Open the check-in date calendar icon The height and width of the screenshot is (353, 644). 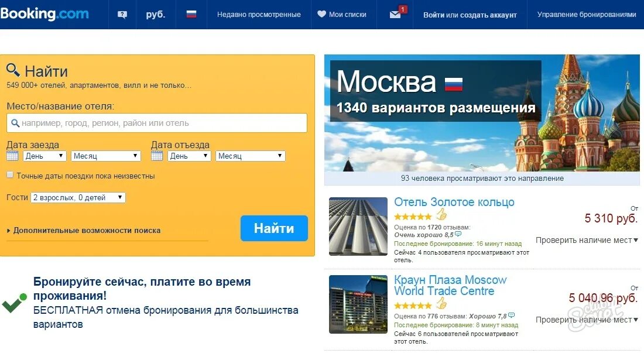(12, 156)
